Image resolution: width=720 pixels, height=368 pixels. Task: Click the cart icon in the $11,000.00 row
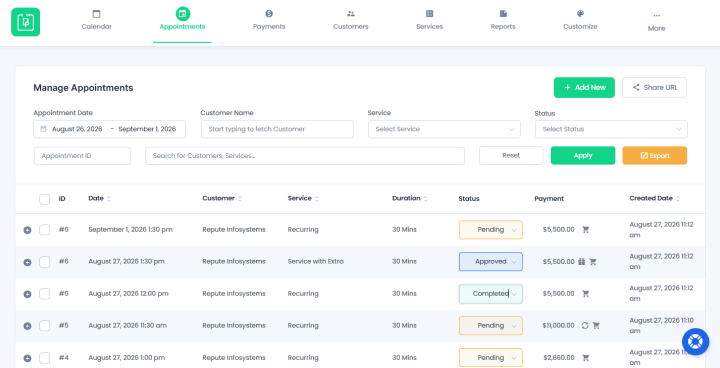pos(596,325)
